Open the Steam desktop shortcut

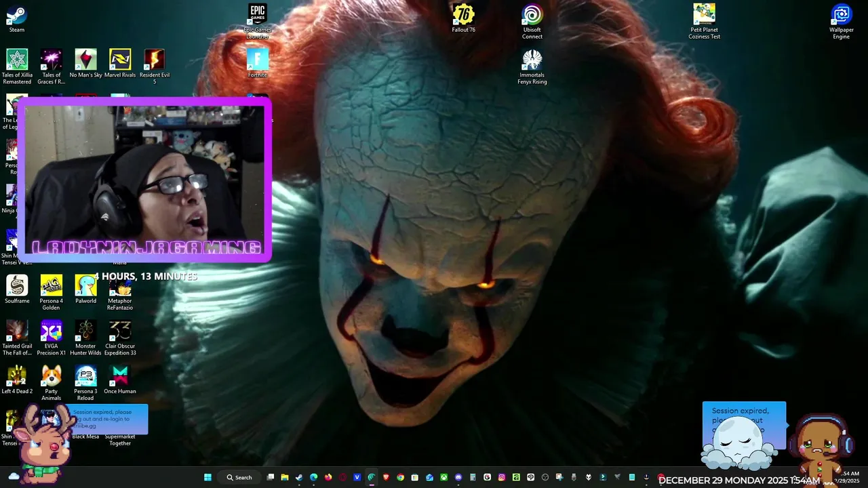[16, 19]
